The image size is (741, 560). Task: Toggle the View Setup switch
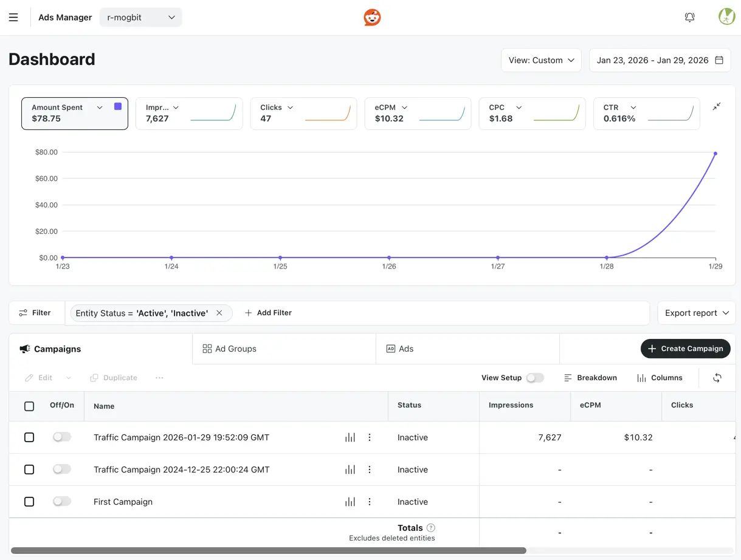click(534, 378)
